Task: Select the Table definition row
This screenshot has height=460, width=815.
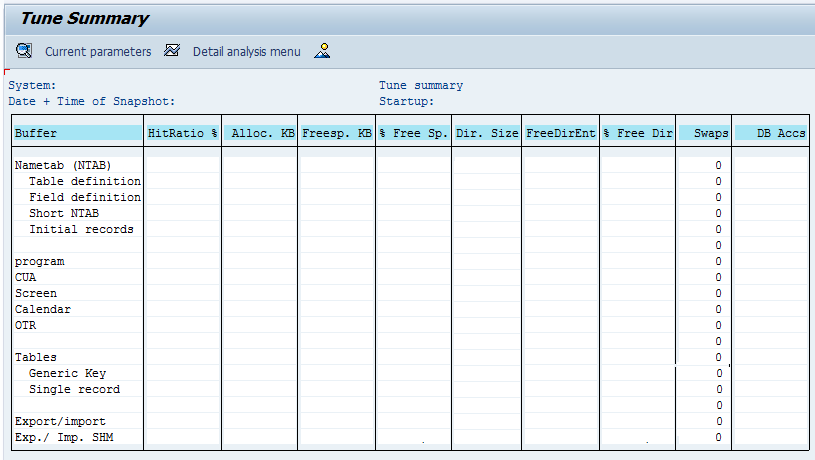Action: (84, 181)
